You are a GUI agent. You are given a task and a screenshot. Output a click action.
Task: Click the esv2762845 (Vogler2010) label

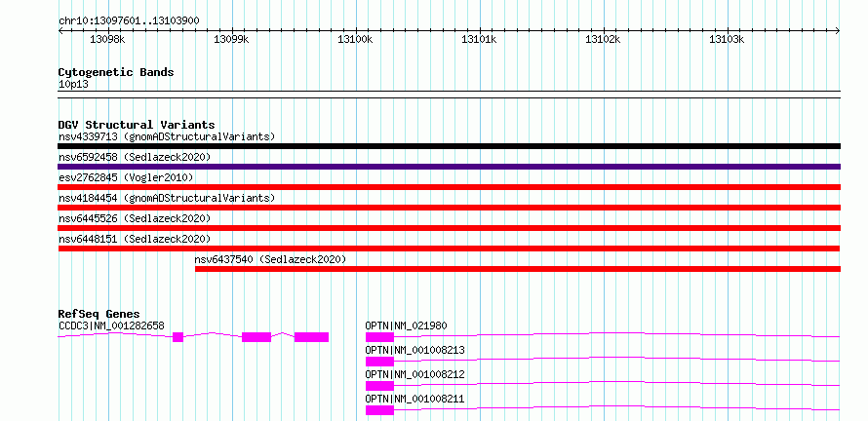126,177
